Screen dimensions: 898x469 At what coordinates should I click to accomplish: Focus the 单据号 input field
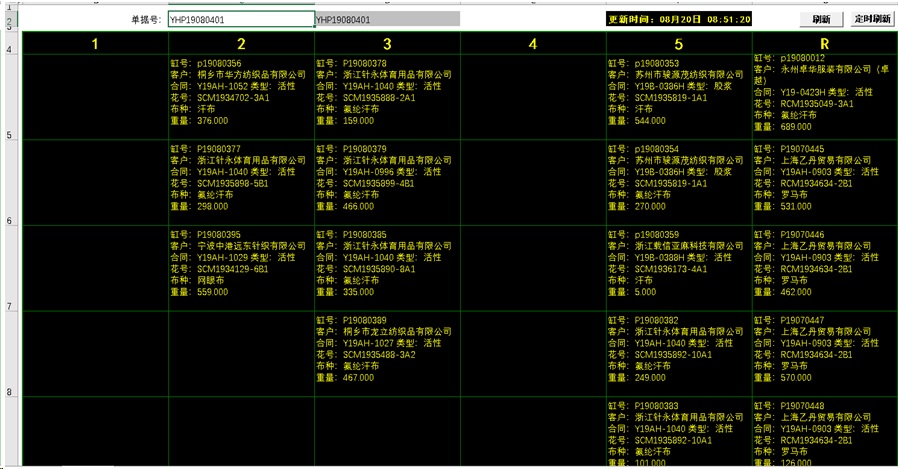[x=240, y=19]
